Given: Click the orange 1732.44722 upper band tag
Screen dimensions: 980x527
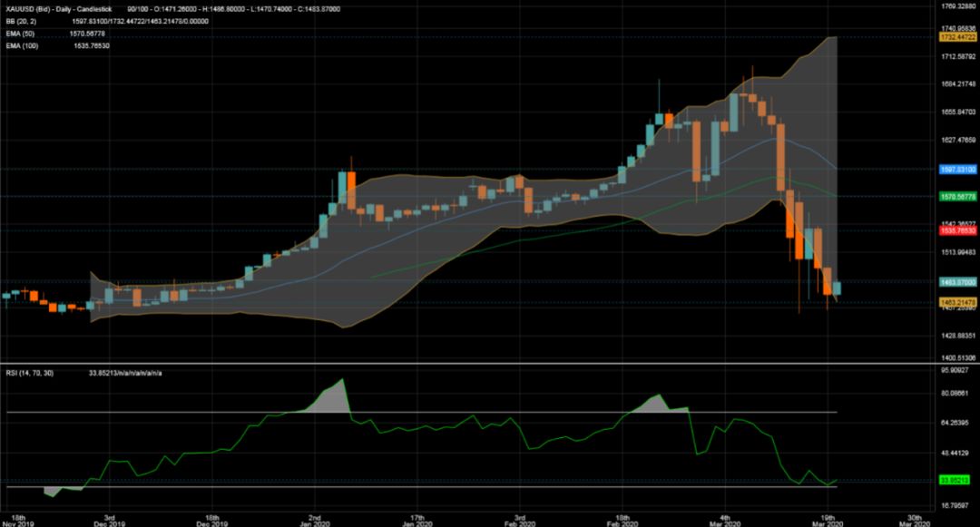Looking at the screenshot, I should 958,37.
